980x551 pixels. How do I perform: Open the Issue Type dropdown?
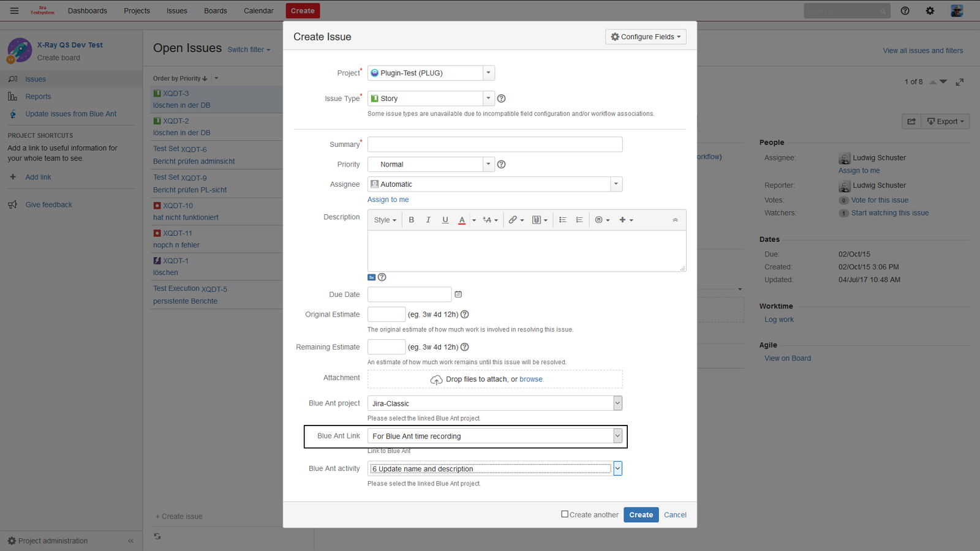[431, 99]
